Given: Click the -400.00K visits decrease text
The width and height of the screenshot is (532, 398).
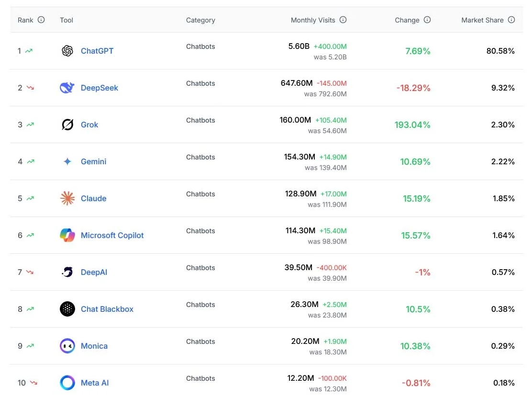Looking at the screenshot, I should (332, 268).
